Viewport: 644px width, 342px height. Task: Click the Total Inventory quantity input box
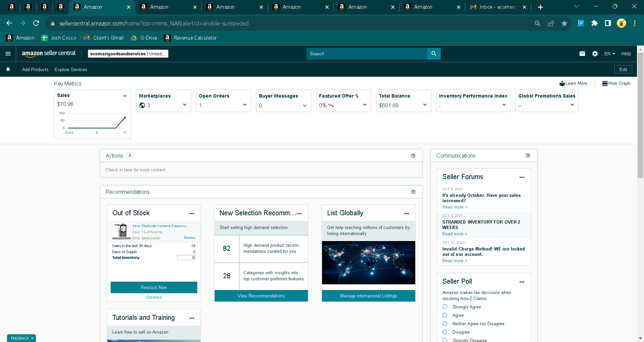[x=186, y=258]
